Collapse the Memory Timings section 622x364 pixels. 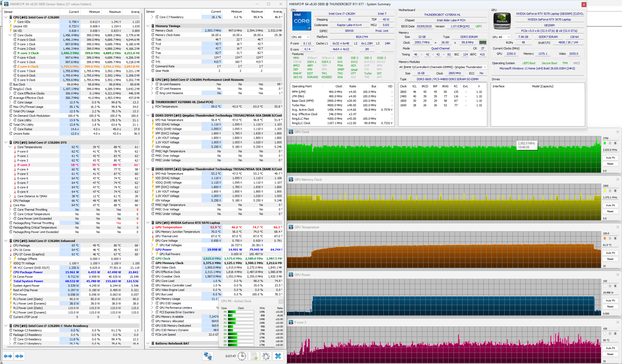tap(148, 26)
